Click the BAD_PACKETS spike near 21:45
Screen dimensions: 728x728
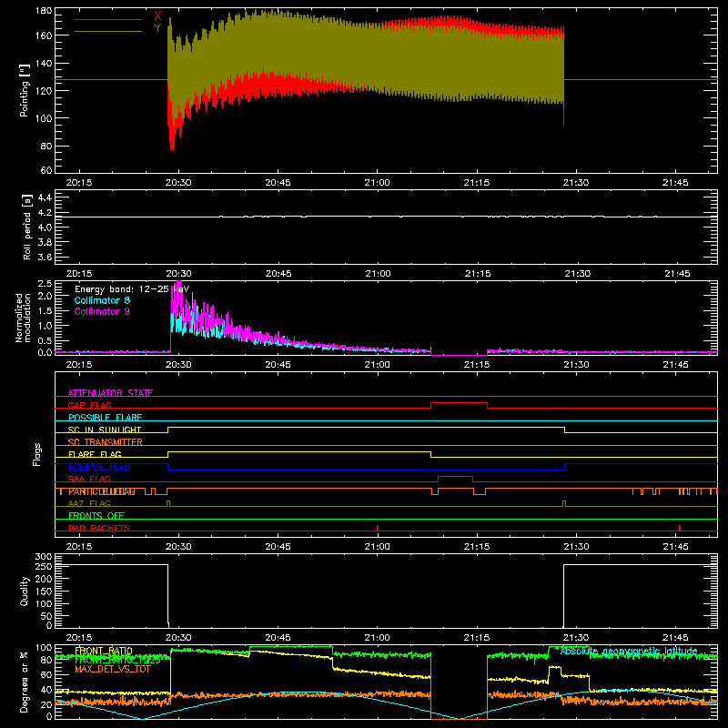(x=680, y=528)
